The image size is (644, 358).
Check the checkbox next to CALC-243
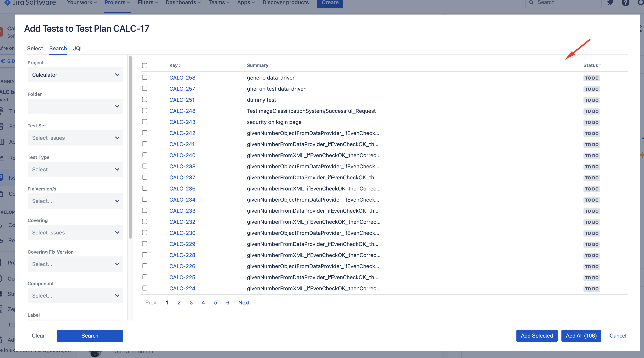(x=145, y=122)
